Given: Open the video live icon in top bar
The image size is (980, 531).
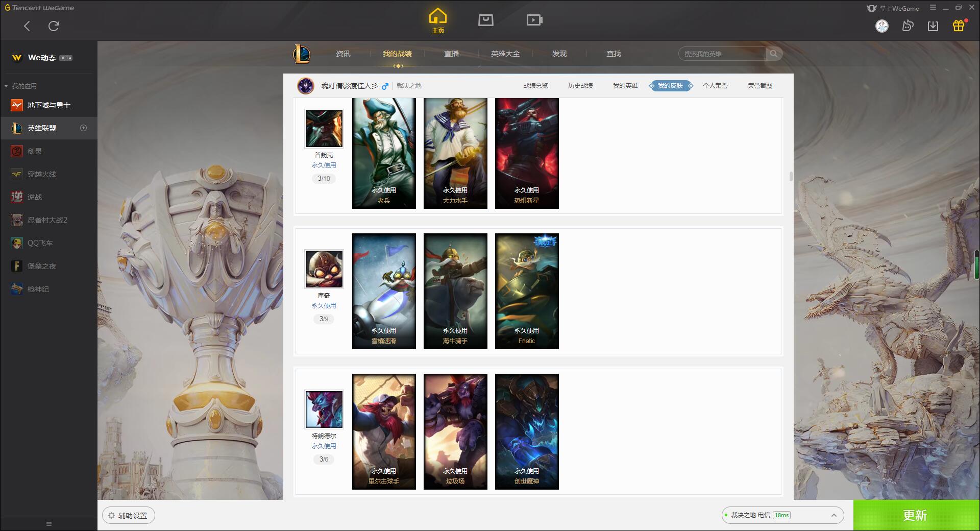Looking at the screenshot, I should (x=534, y=20).
